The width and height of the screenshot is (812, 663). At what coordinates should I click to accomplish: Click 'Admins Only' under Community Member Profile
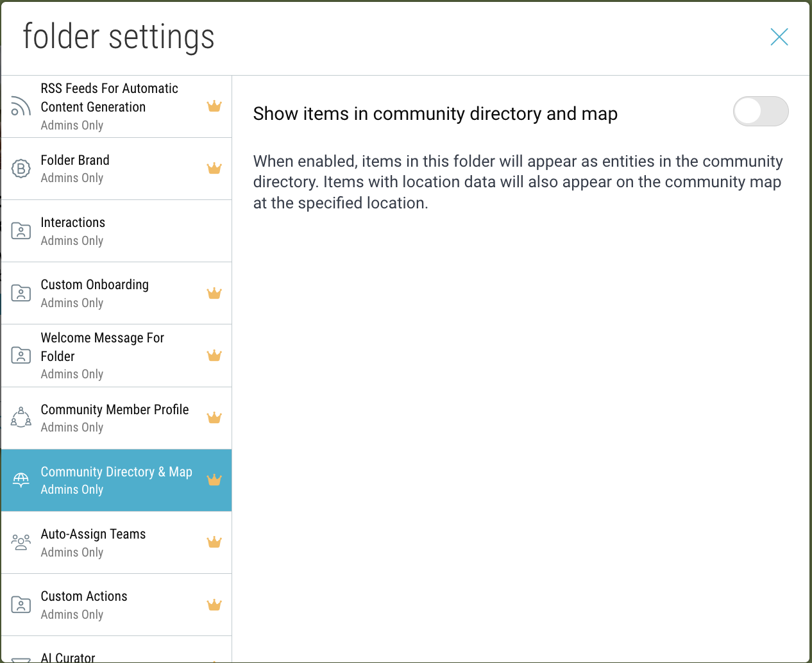[72, 428]
